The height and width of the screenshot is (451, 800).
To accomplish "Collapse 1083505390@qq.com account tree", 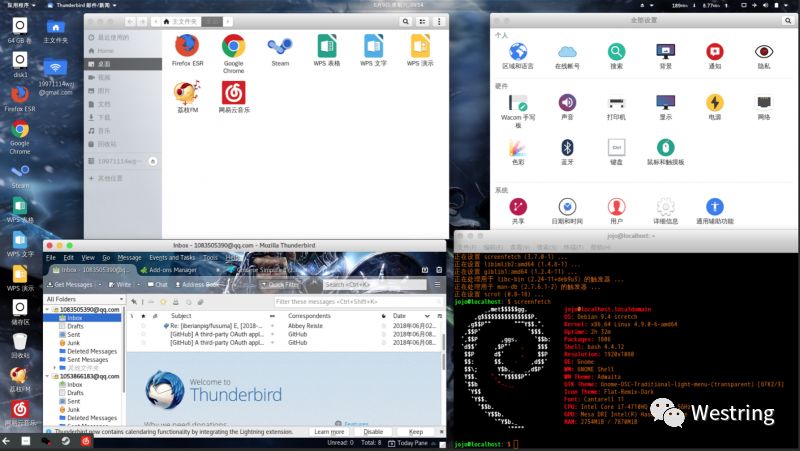I will click(x=48, y=310).
